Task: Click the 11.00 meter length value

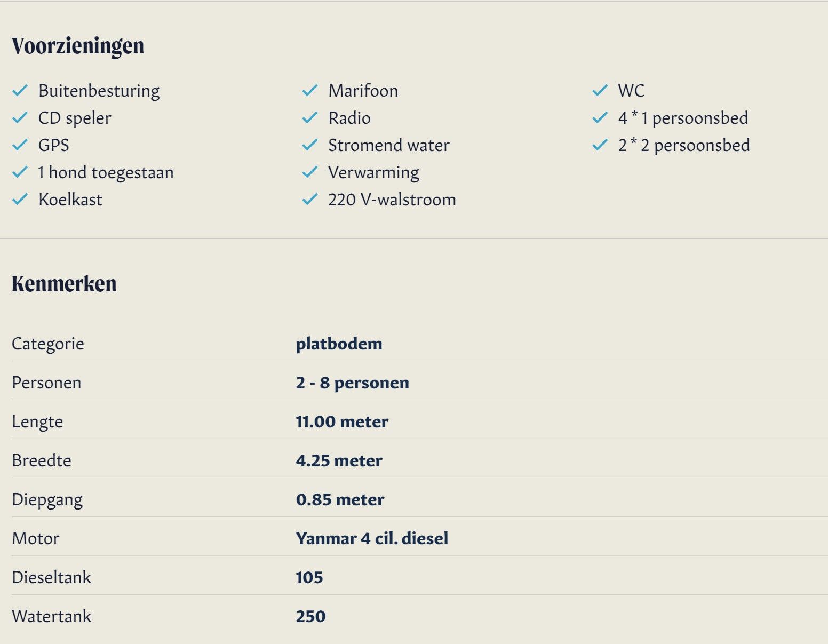Action: (x=342, y=422)
